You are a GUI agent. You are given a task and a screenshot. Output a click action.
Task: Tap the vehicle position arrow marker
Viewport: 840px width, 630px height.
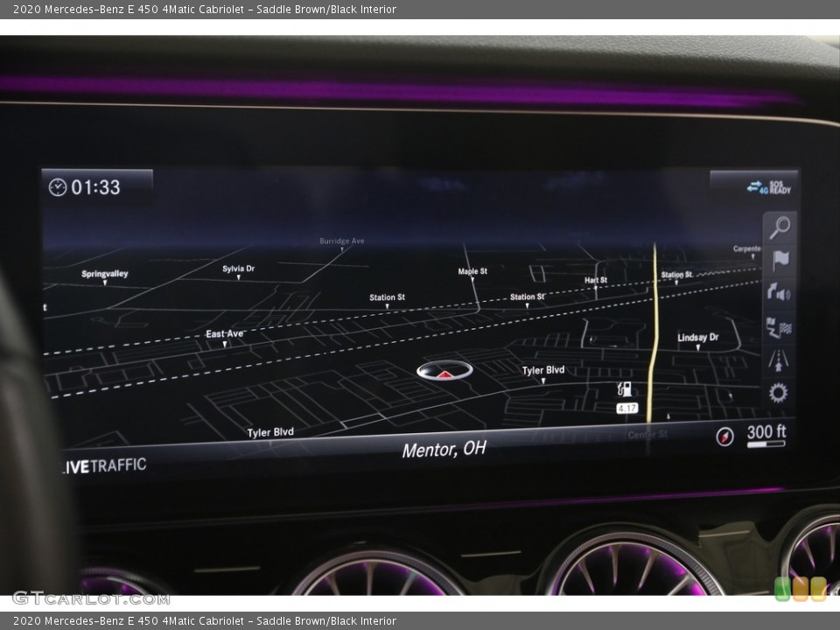pyautogui.click(x=444, y=371)
